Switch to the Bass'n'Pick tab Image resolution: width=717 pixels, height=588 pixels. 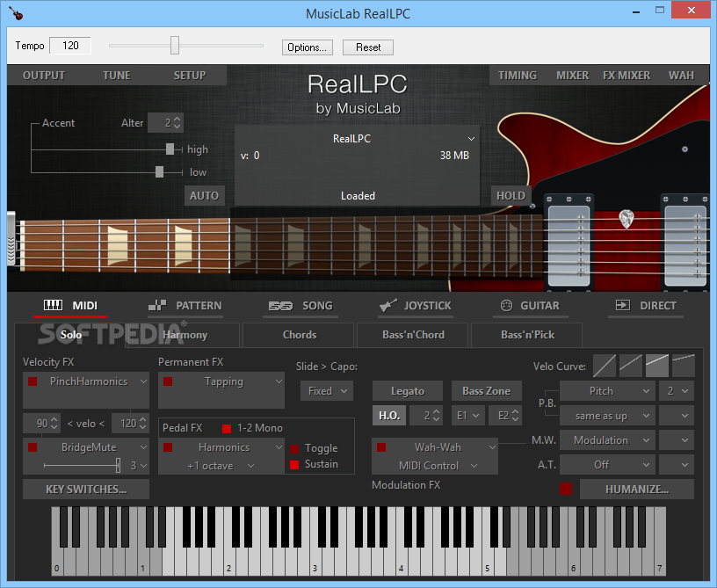tap(527, 335)
